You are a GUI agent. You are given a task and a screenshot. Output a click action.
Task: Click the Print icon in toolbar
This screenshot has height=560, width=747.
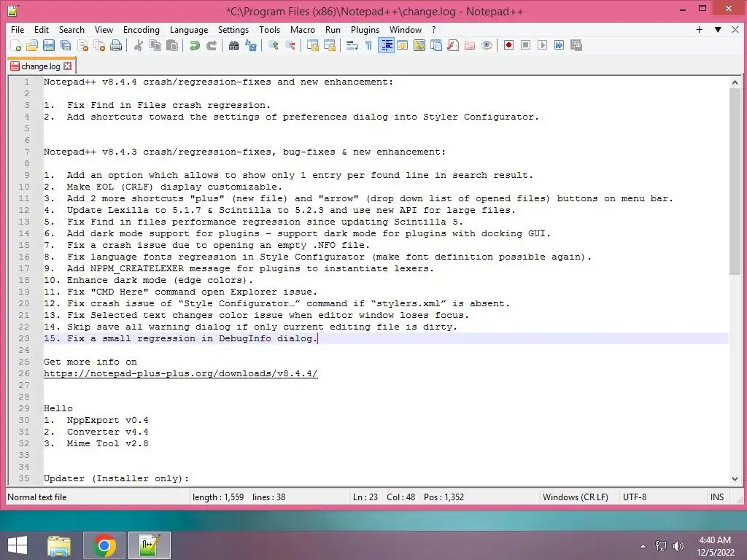tap(116, 45)
